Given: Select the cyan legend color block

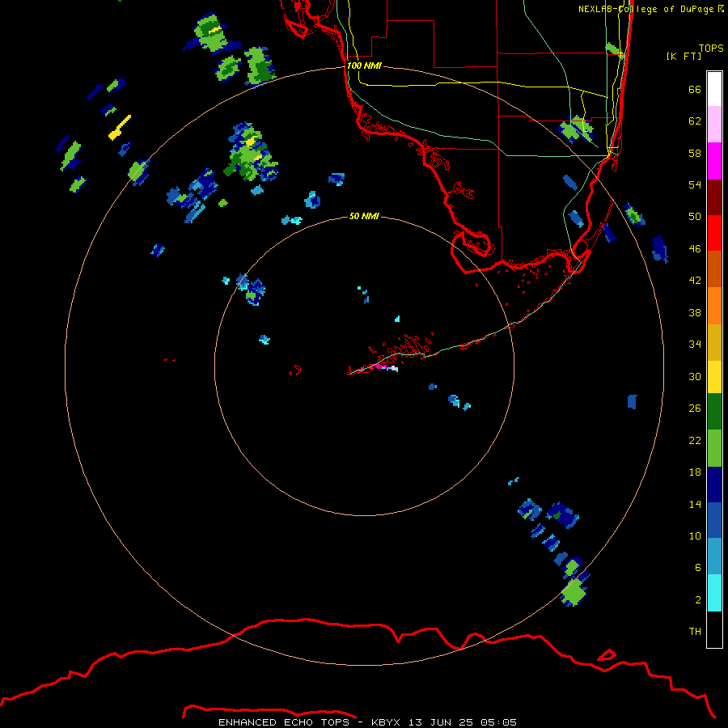Looking at the screenshot, I should 714,593.
